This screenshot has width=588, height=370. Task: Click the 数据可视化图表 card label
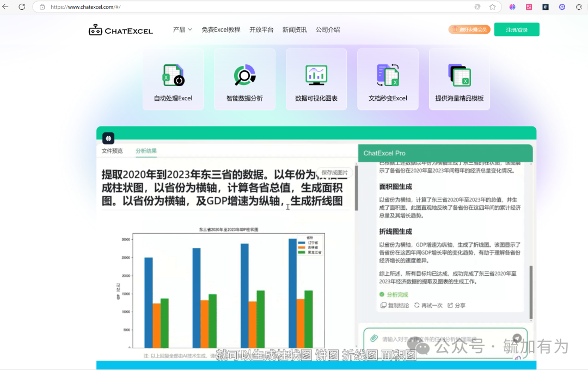click(316, 98)
